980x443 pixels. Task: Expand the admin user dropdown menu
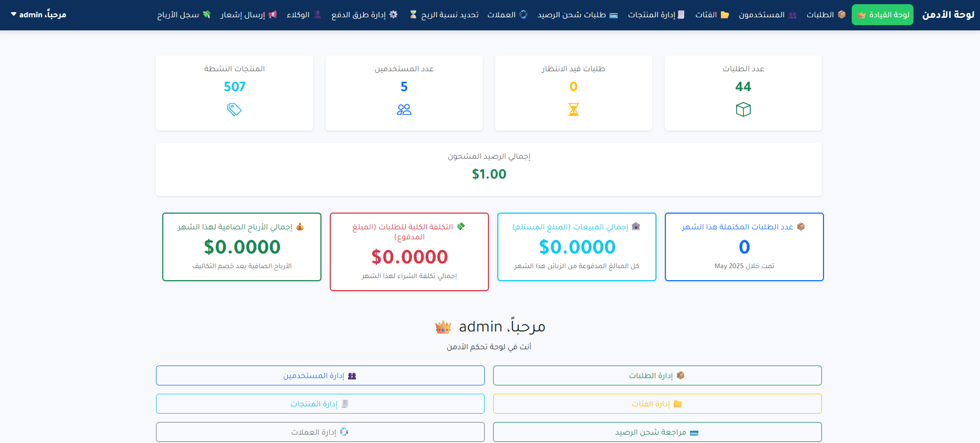point(38,15)
